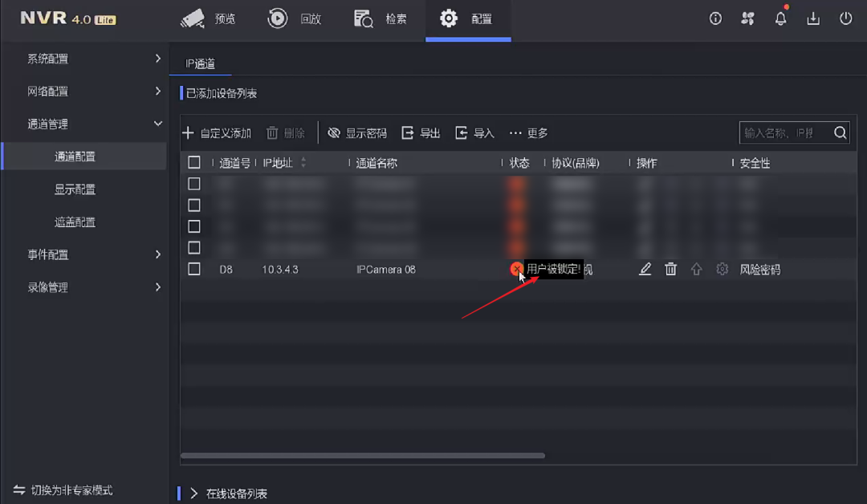Tick the fourth device row checkbox

click(x=194, y=247)
